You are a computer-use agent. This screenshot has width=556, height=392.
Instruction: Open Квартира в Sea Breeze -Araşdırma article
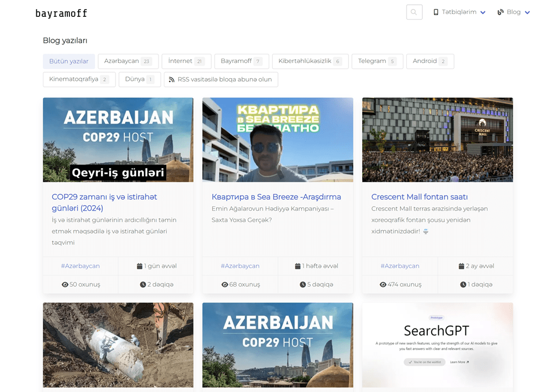point(276,197)
